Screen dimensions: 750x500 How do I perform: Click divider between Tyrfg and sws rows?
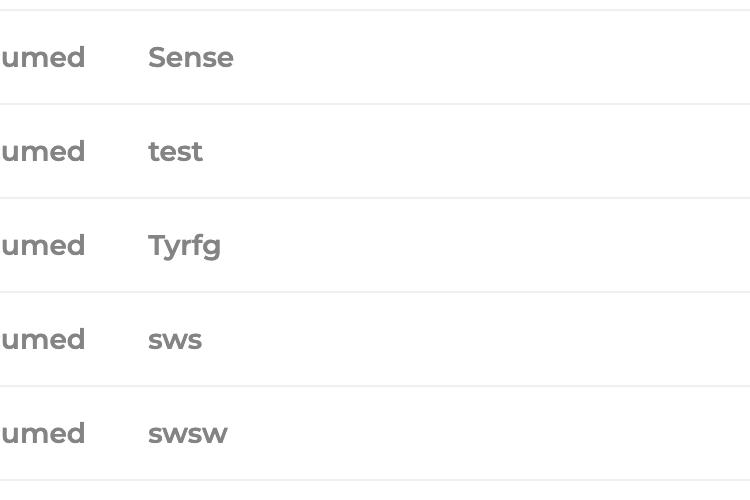[375, 292]
